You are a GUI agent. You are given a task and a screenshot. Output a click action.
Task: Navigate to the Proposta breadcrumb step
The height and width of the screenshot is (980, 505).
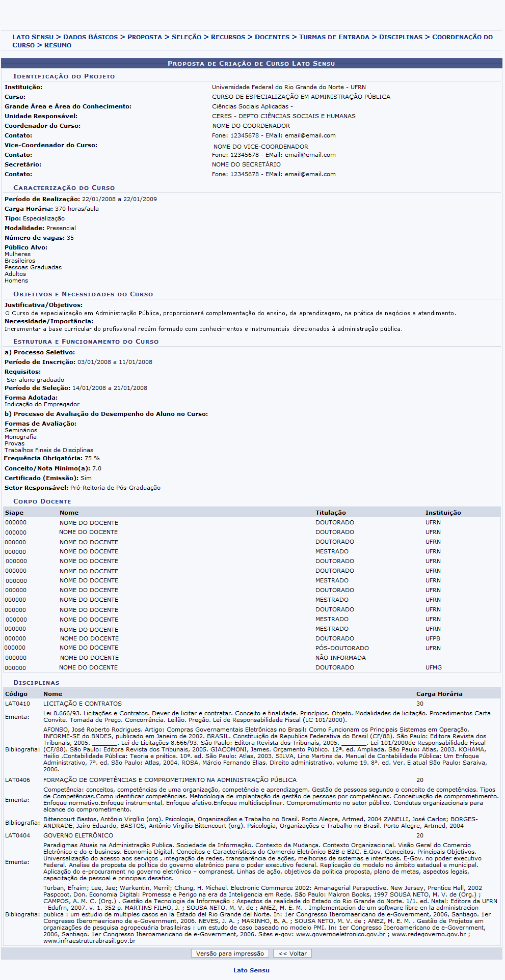tap(145, 37)
